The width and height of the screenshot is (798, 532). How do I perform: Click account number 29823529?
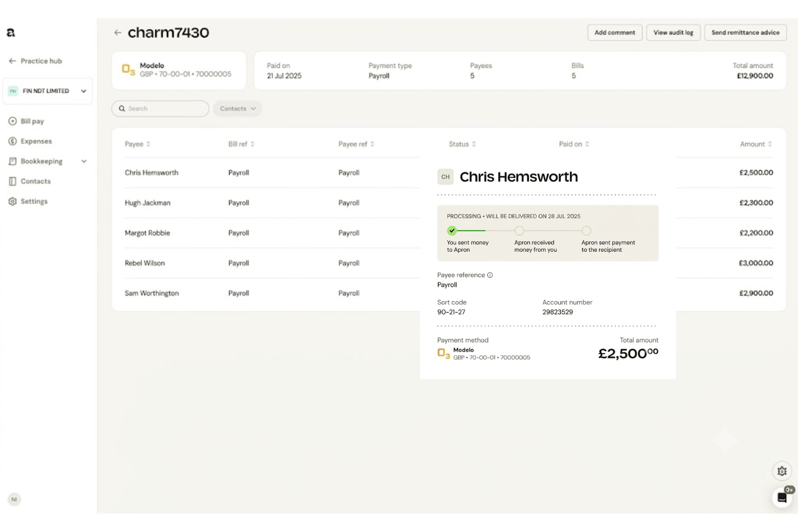pos(558,312)
